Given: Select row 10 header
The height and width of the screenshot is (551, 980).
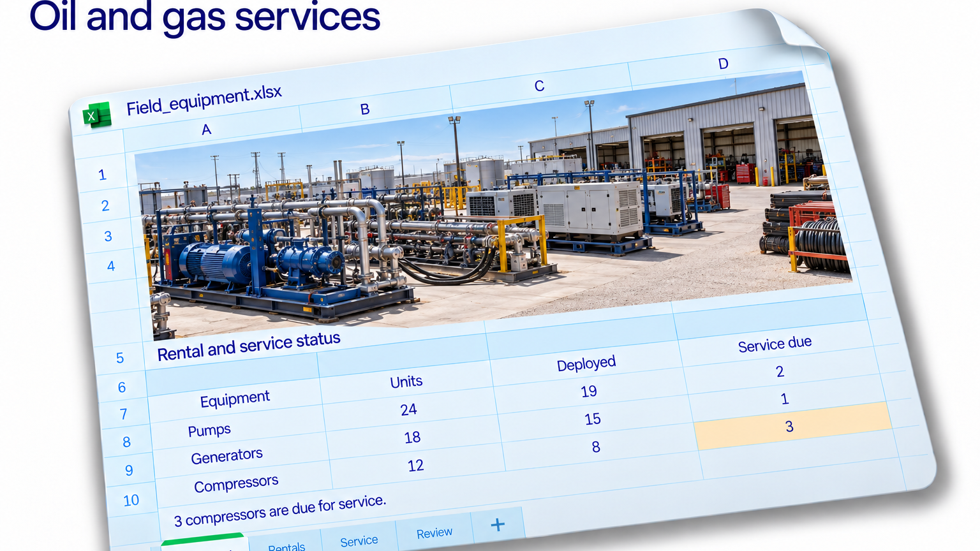Looking at the screenshot, I should pos(131,500).
